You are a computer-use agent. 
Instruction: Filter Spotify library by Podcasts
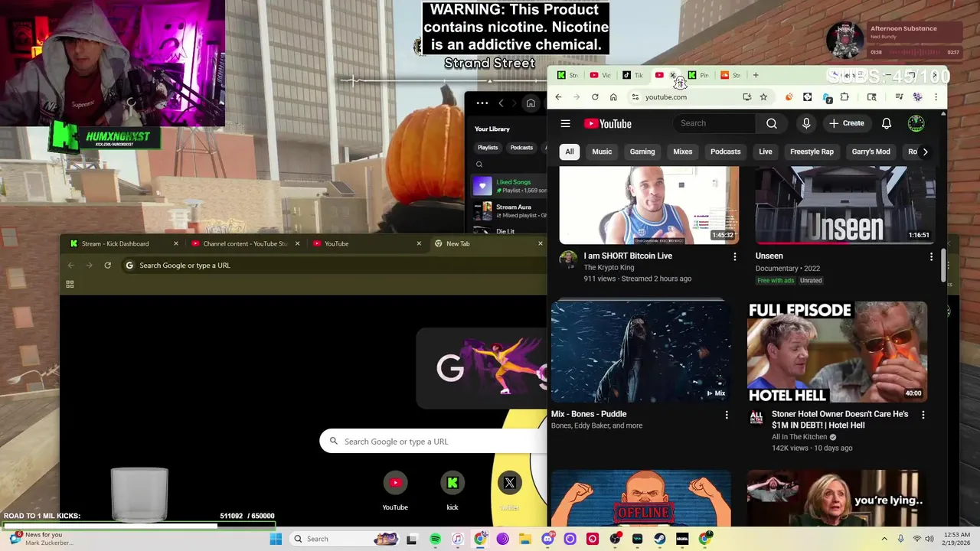pyautogui.click(x=521, y=147)
